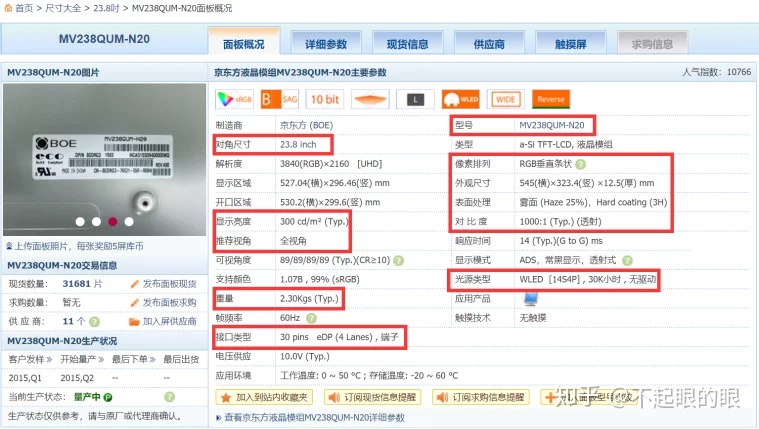Screen dimensions: 759x429
Task: Click the 京东方 (BOE) manufacturer value
Action: pos(306,125)
